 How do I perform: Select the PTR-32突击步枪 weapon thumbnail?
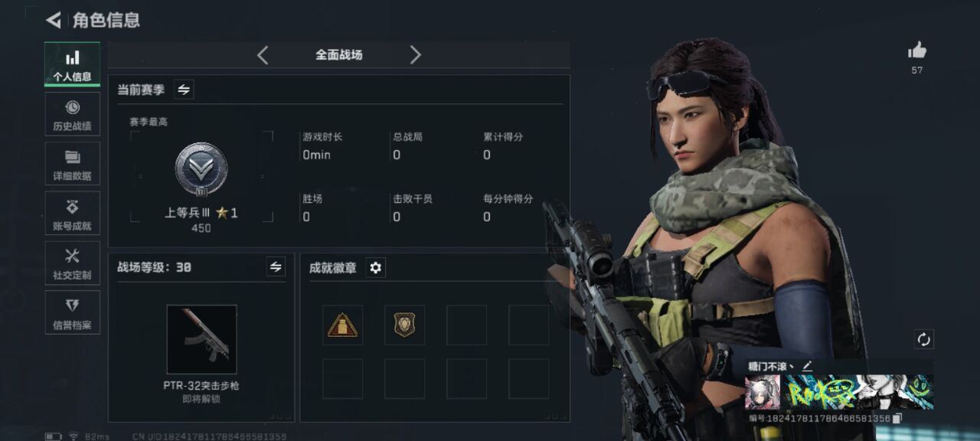(201, 339)
